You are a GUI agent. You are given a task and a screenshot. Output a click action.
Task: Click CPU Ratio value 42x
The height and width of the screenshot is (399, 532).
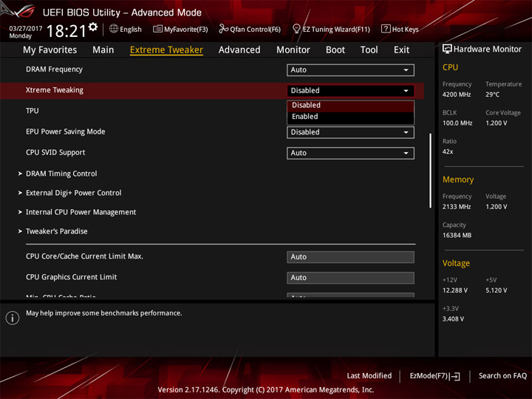448,151
